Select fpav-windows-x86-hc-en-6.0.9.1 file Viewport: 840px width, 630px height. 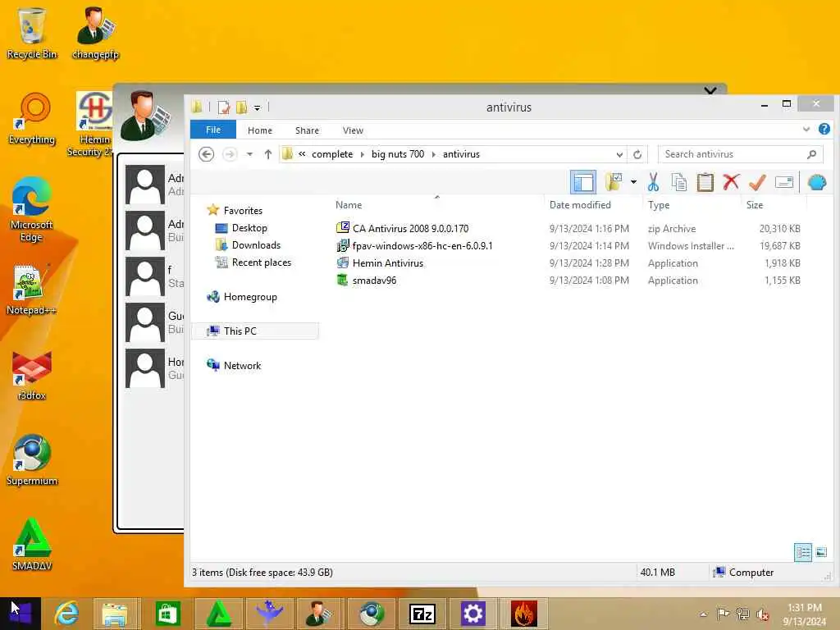(x=422, y=246)
